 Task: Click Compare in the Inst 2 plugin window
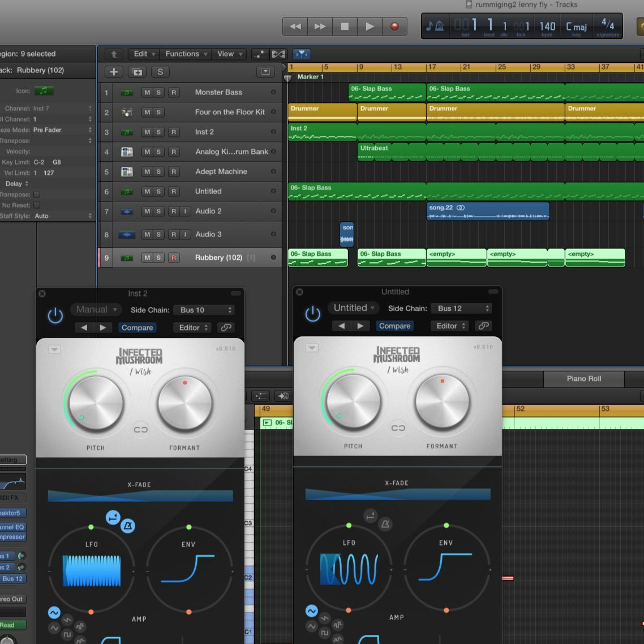point(137,328)
